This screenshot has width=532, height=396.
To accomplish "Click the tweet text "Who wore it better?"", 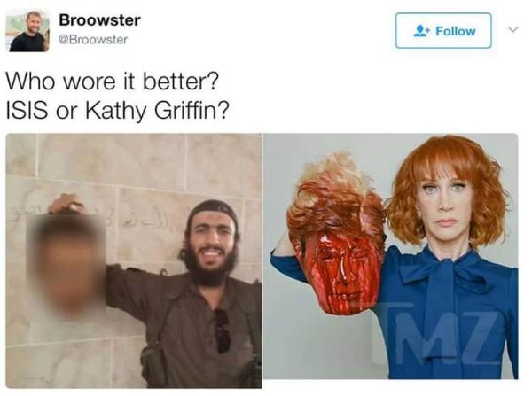I will pos(113,82).
